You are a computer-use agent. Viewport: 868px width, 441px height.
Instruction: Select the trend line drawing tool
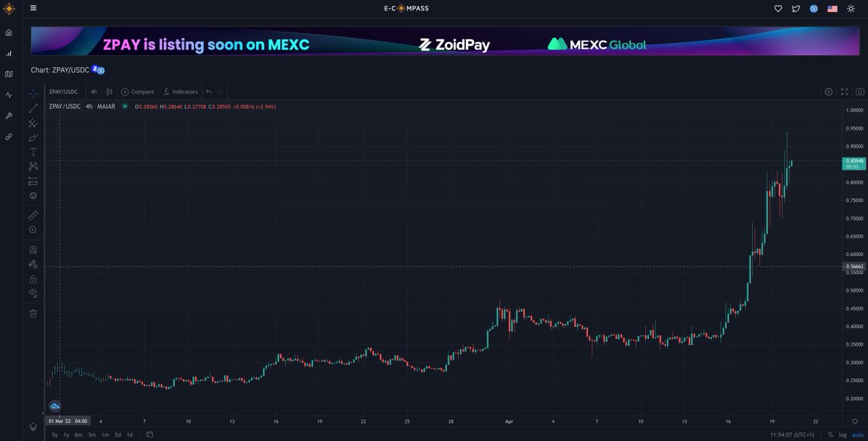(x=33, y=108)
